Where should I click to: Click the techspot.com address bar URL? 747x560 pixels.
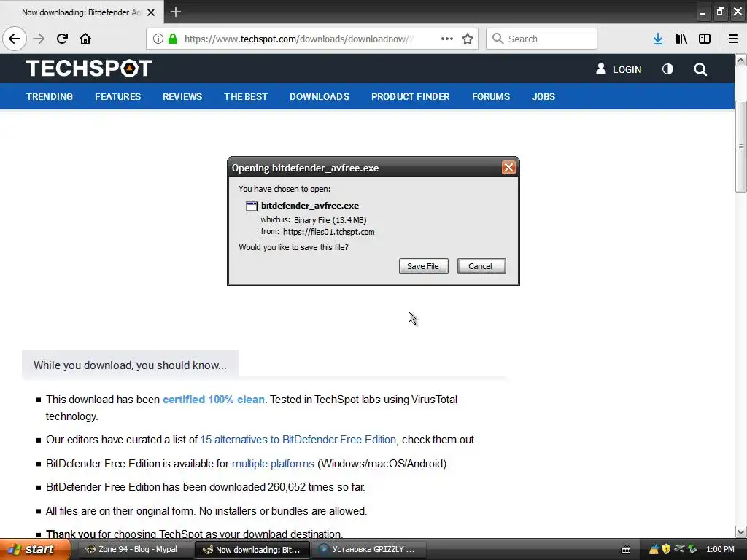click(x=298, y=39)
